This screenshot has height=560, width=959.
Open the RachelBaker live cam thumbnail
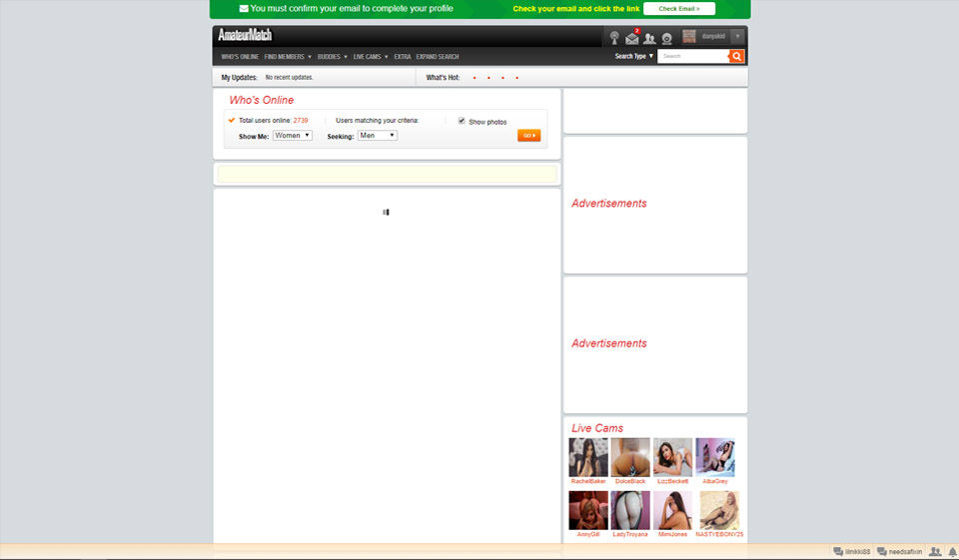click(x=588, y=457)
